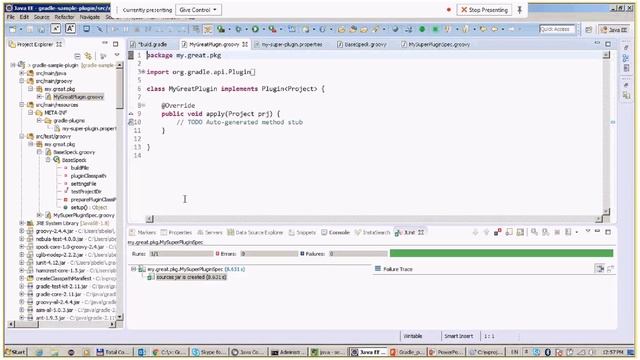The width and height of the screenshot is (640, 360).
Task: Switch to the build.gradle editor tab
Action: click(x=152, y=44)
